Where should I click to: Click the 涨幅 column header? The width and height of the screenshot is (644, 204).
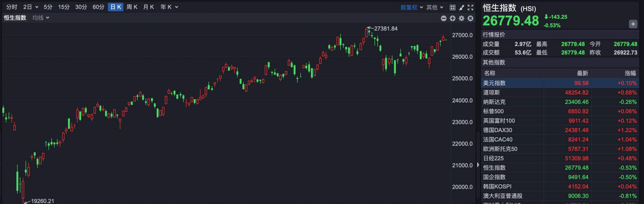pyautogui.click(x=630, y=73)
